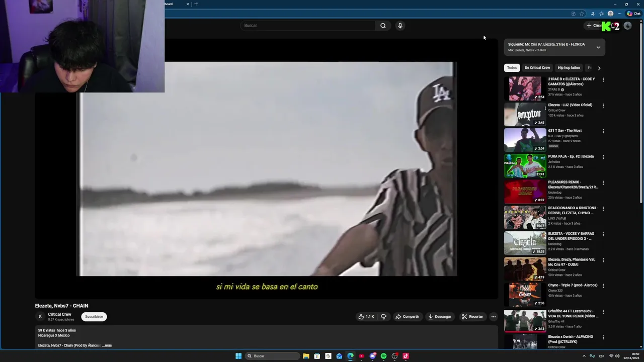Screen dimensions: 644x362
Task: Click the Descargar button
Action: coord(440,316)
